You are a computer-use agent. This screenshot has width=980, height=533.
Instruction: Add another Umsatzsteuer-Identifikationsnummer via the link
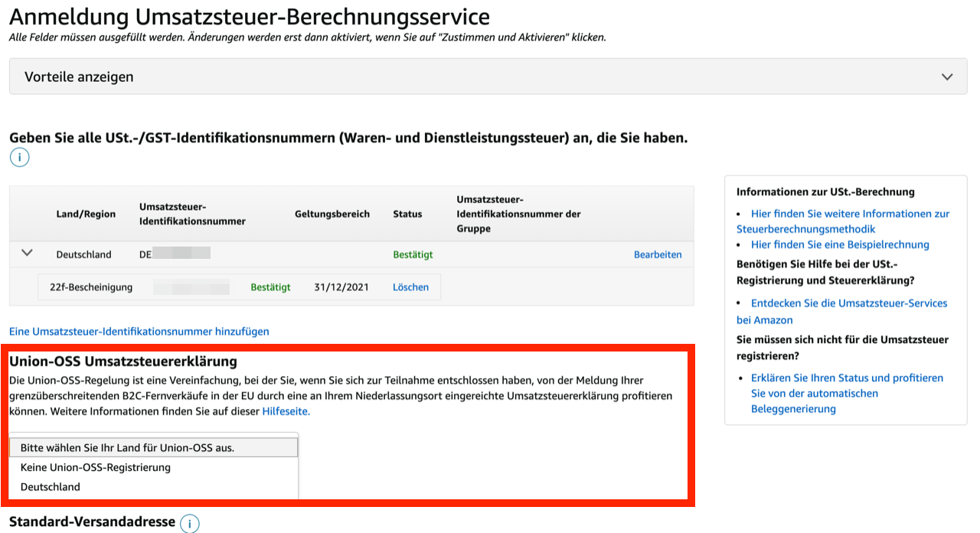pos(139,332)
